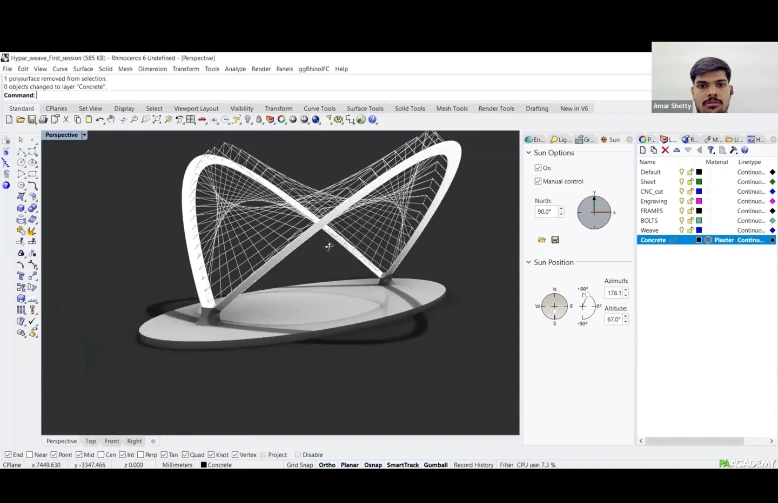Switch to the Curve Tools toolbar tab
Viewport: 778px width, 503px height.
pyautogui.click(x=320, y=108)
